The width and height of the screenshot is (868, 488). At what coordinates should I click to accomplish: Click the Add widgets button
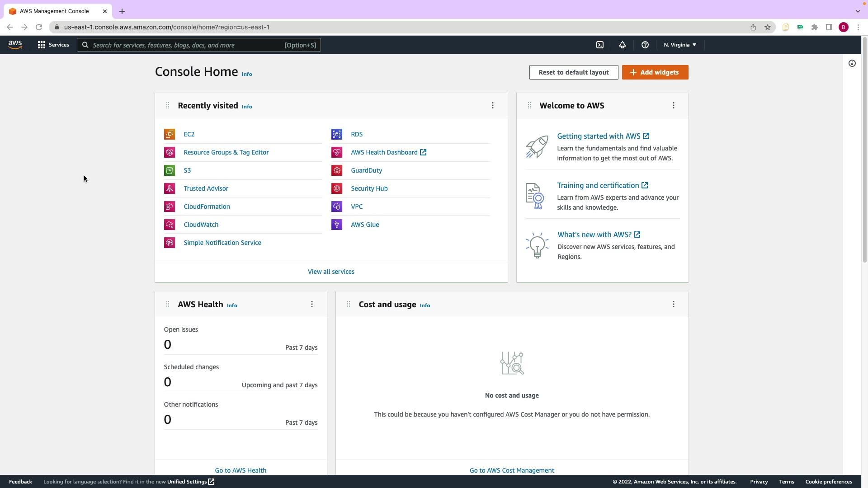tap(655, 72)
